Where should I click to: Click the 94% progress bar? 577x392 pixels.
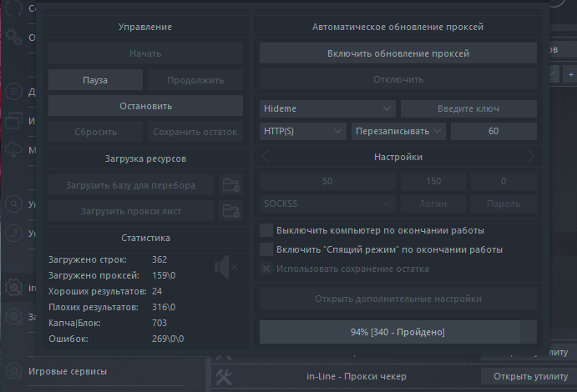397,332
